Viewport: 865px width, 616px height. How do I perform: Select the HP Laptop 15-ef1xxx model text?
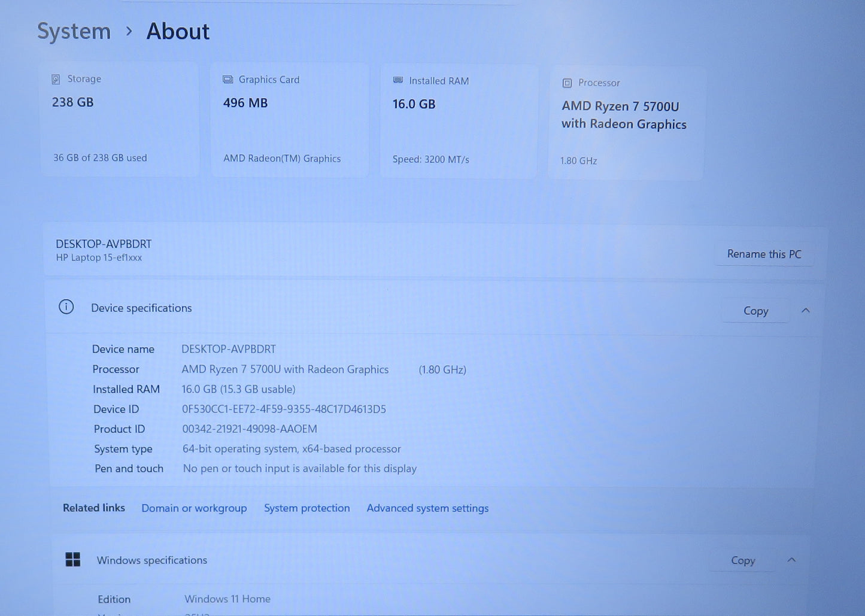99,257
